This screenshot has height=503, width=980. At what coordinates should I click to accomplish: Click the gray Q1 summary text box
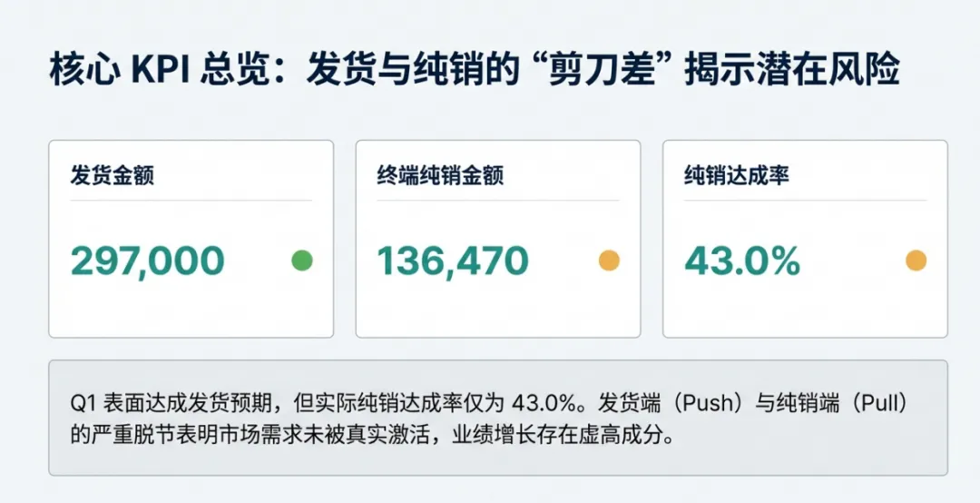498,418
